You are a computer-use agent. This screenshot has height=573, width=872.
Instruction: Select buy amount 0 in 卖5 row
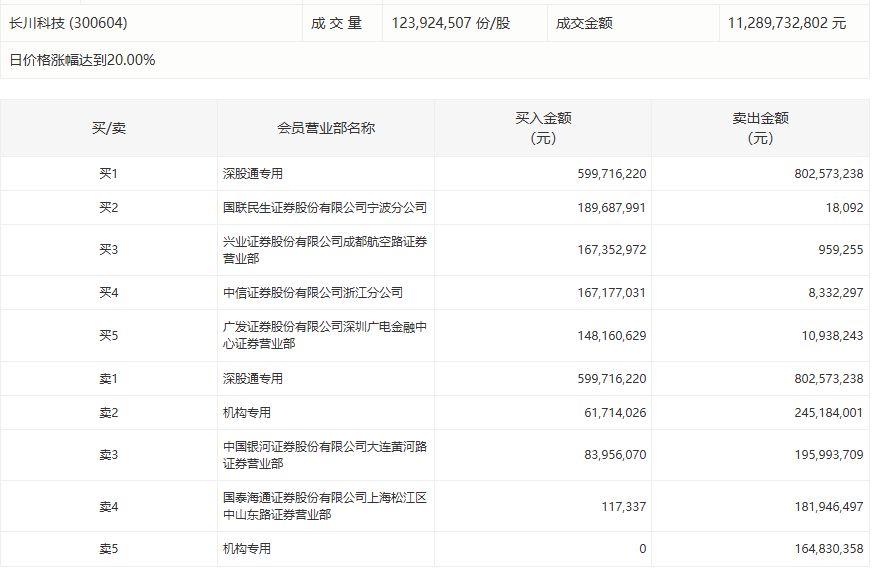coord(643,549)
